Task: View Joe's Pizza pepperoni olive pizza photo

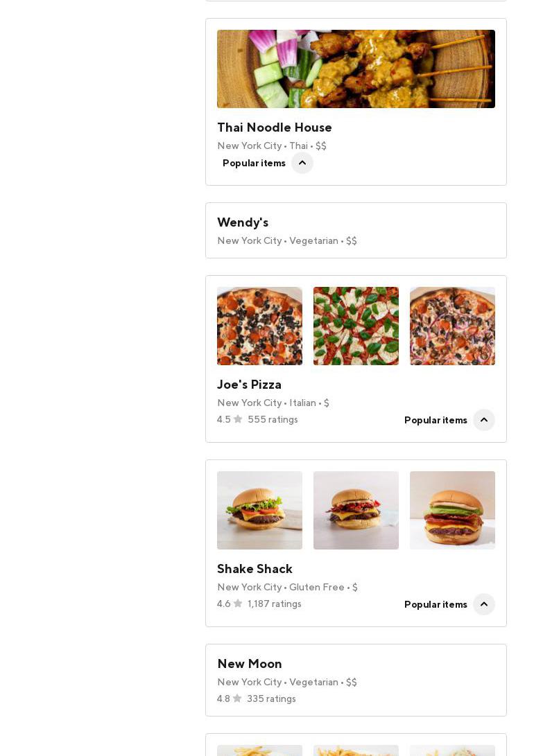Action: click(259, 326)
